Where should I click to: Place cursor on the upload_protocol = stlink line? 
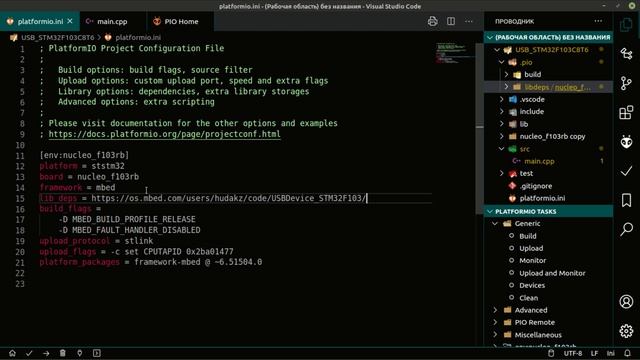point(96,241)
